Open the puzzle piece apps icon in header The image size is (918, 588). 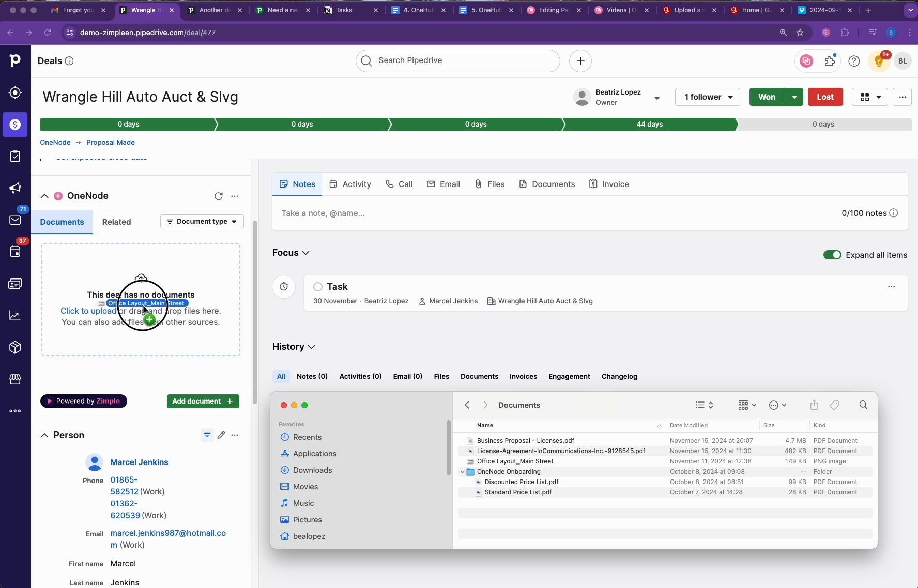(x=830, y=61)
